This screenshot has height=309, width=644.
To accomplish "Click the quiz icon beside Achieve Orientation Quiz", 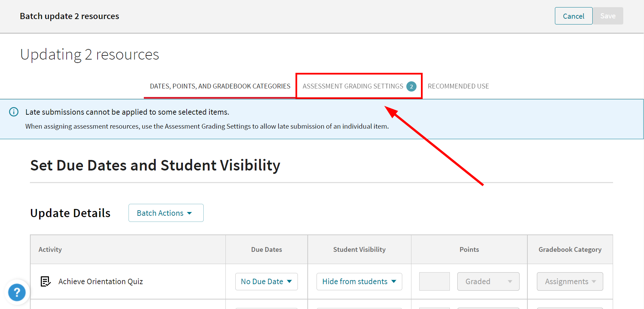I will click(x=46, y=281).
